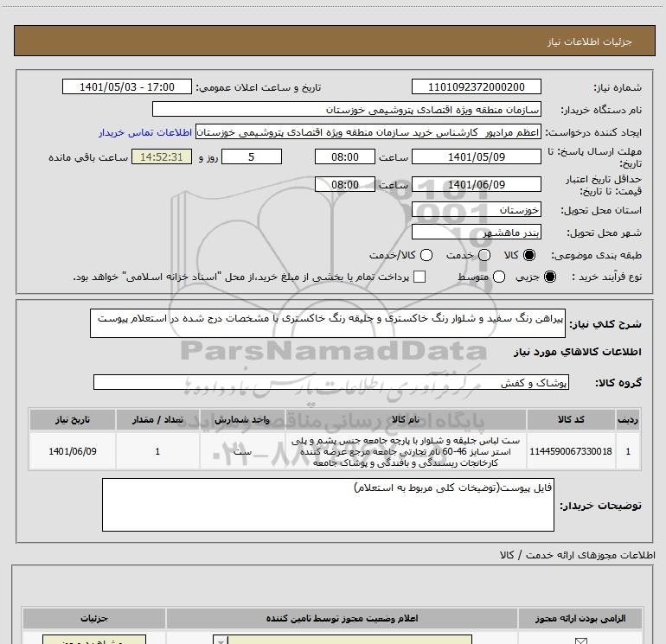The width and height of the screenshot is (666, 644).
Task: Tick the اسناد خزانه اسلامی payment checkbox
Action: click(x=419, y=277)
